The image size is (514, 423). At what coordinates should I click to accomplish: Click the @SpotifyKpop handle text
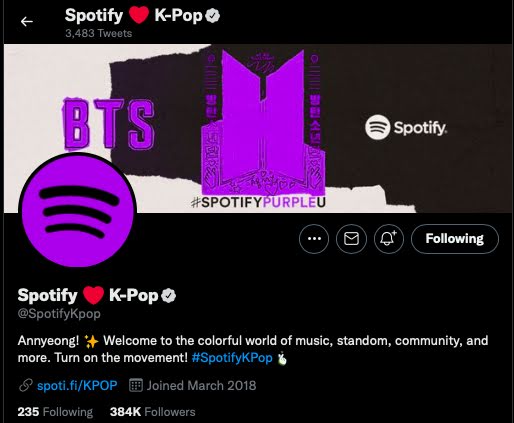point(59,314)
